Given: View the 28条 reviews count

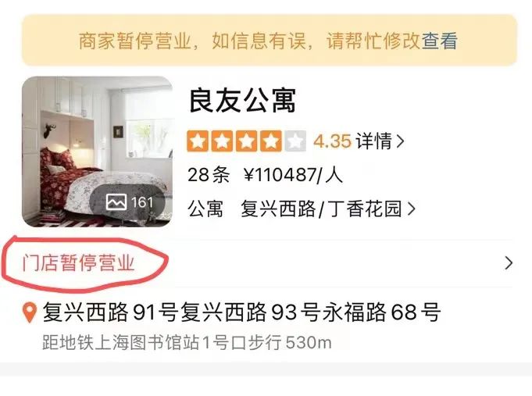Looking at the screenshot, I should pos(209,175).
